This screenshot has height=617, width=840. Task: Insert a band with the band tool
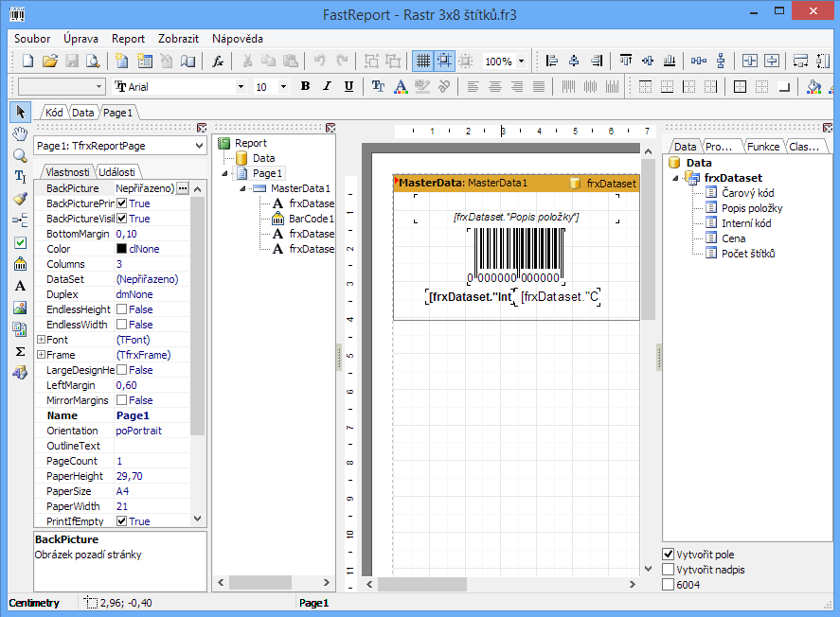(20, 220)
